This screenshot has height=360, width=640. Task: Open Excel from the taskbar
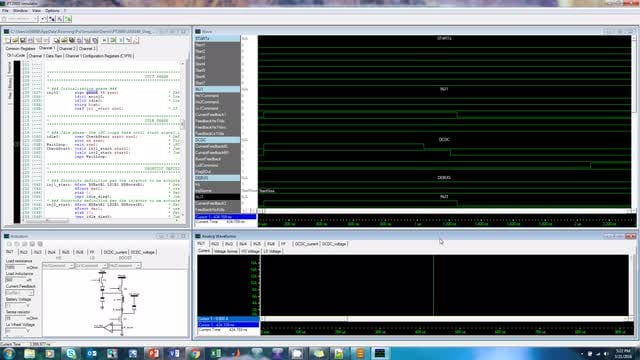click(x=216, y=353)
